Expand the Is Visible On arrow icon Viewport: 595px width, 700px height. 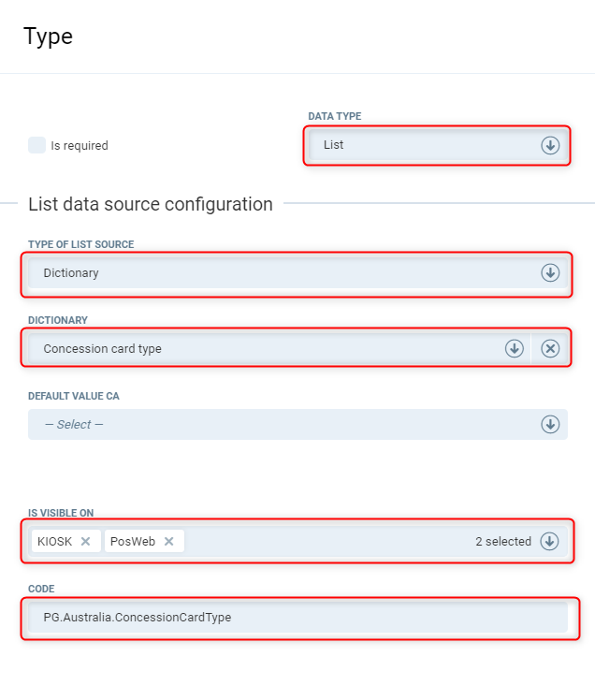point(550,541)
